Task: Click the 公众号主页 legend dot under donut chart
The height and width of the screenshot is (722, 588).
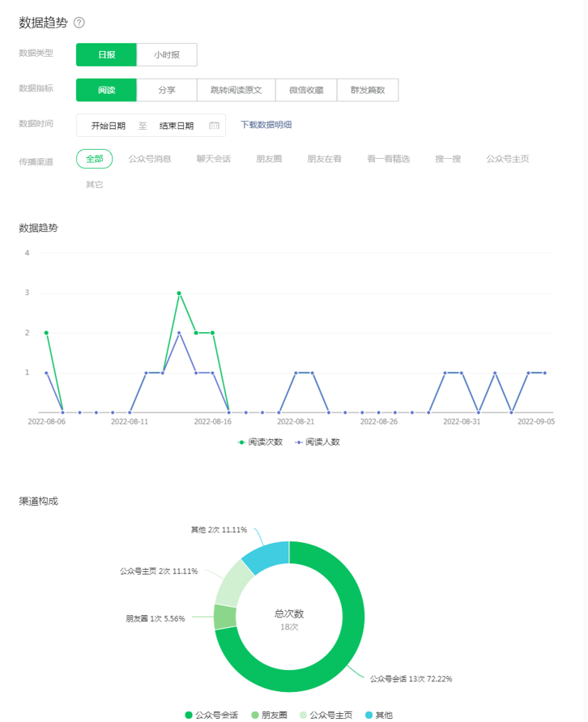Action: 303,715
